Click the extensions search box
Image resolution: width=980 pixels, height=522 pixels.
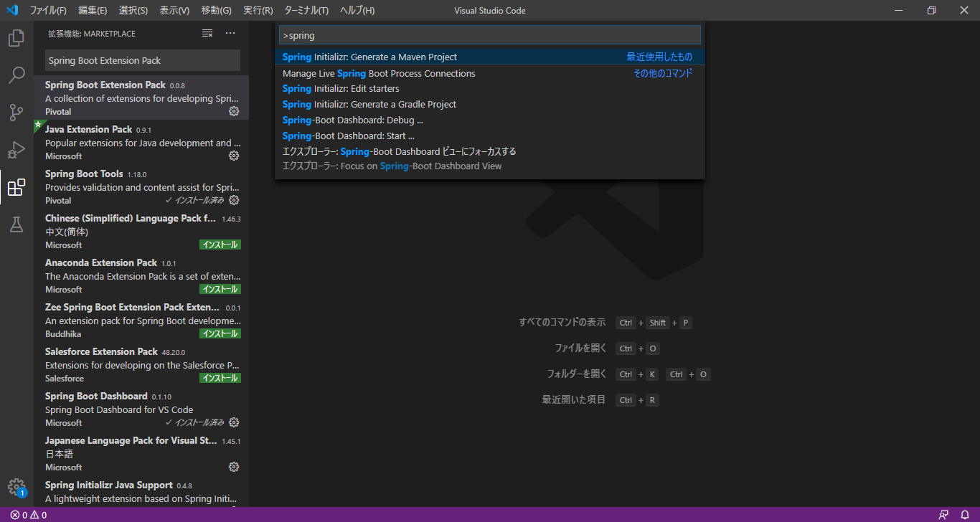(143, 60)
